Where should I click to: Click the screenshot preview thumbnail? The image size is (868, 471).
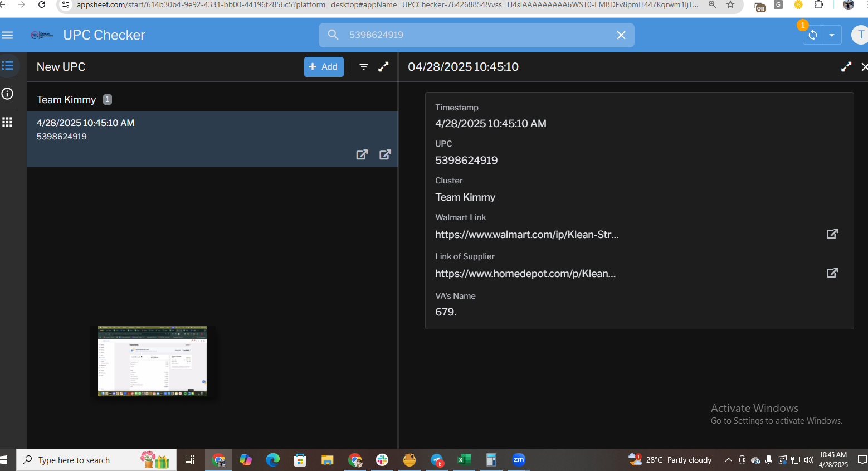coord(152,361)
